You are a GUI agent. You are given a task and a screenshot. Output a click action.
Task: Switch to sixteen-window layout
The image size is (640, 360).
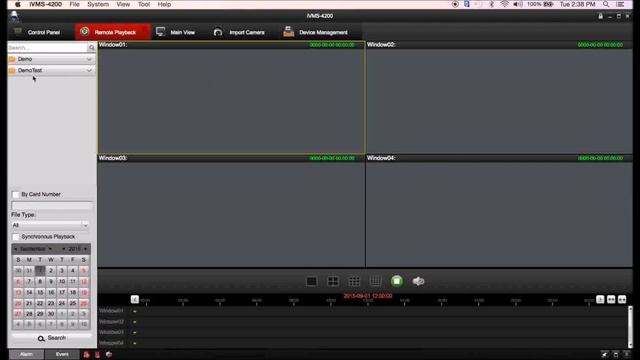pyautogui.click(x=376, y=281)
